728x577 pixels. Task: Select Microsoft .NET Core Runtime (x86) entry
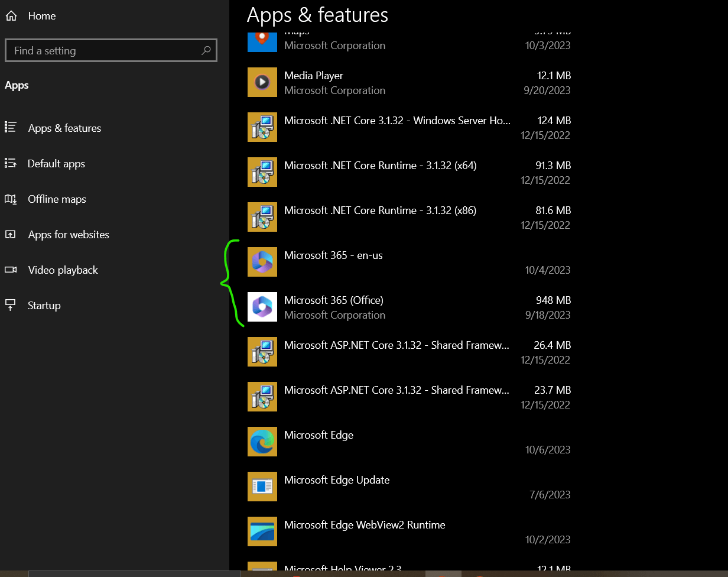pyautogui.click(x=381, y=210)
